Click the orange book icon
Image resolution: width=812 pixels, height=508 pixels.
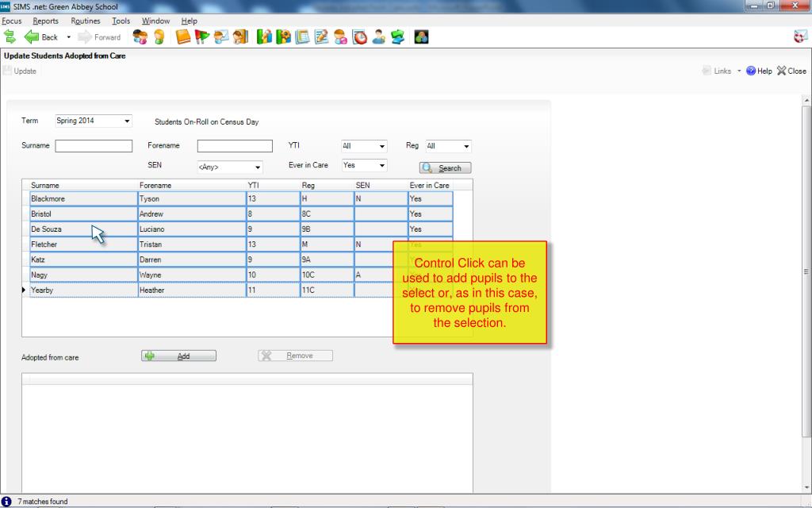[x=183, y=37]
